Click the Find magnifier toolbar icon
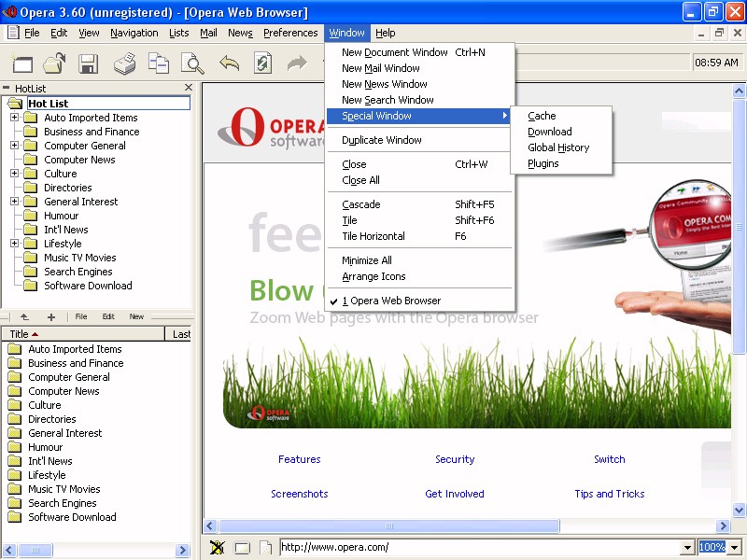747x560 pixels. pos(192,63)
